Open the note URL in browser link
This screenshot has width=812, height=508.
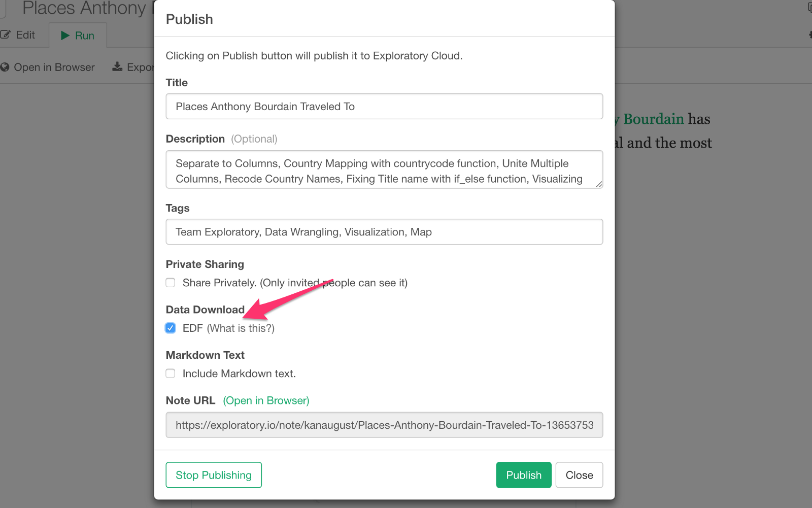point(266,400)
